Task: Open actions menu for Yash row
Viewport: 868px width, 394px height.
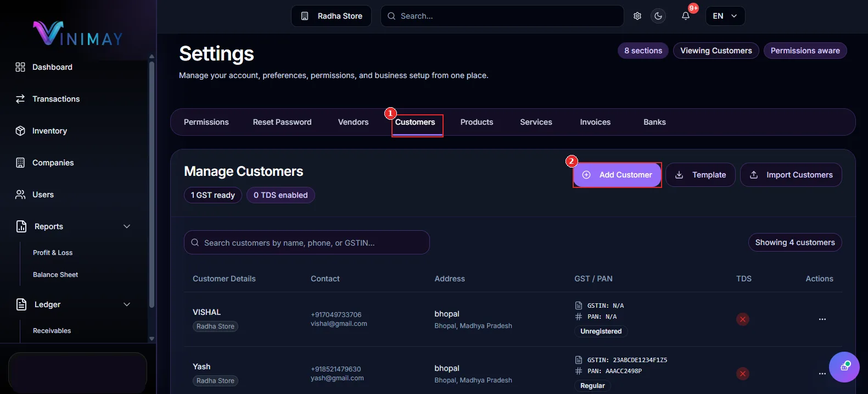Action: point(822,374)
